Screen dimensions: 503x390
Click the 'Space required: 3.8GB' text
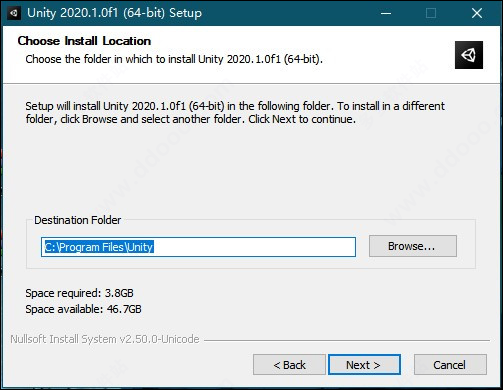[x=79, y=293]
